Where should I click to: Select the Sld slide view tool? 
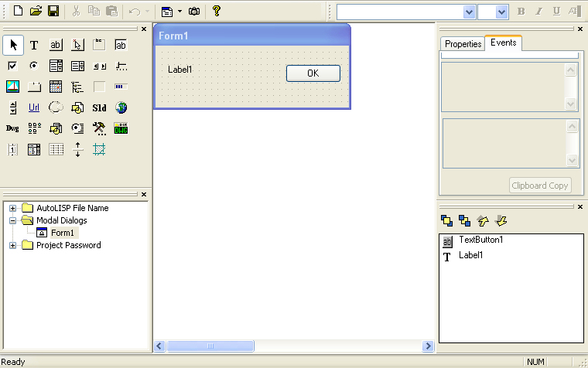pos(99,108)
